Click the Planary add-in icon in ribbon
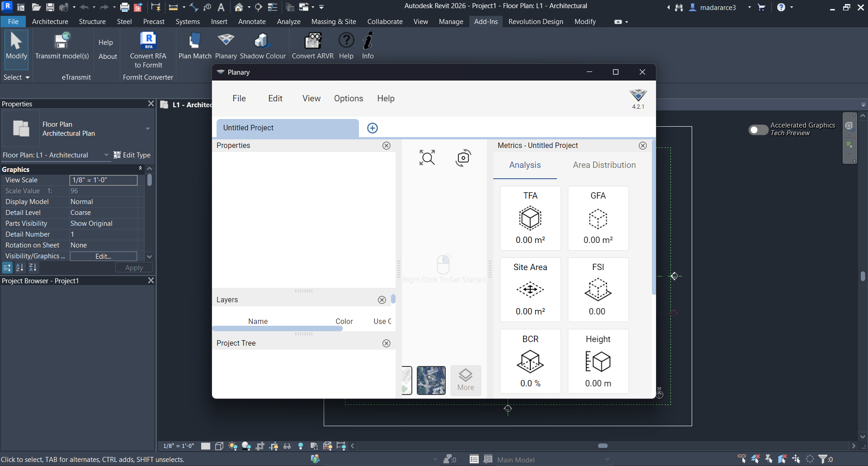Screen dimensions: 868x466 coord(226,46)
